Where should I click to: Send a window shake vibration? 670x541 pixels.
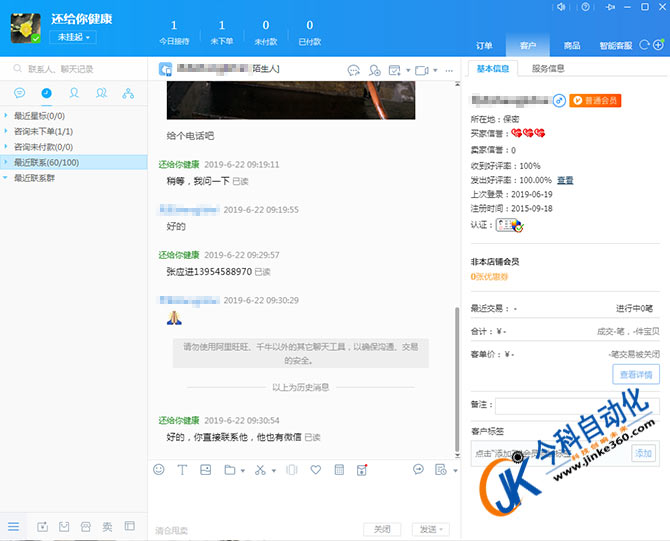click(292, 470)
